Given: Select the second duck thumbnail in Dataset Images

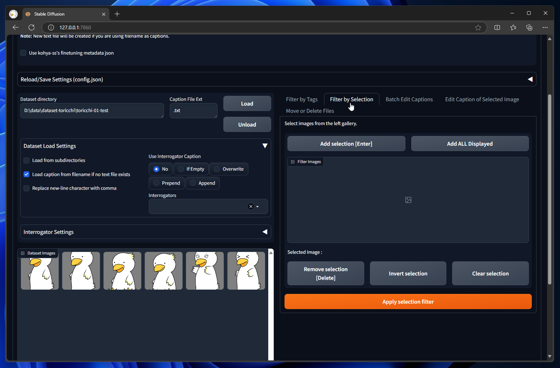Looking at the screenshot, I should (x=81, y=270).
